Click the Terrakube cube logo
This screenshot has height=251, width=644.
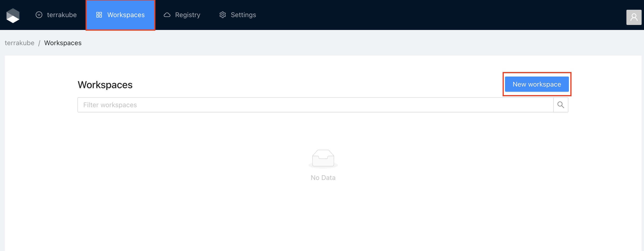point(13,15)
